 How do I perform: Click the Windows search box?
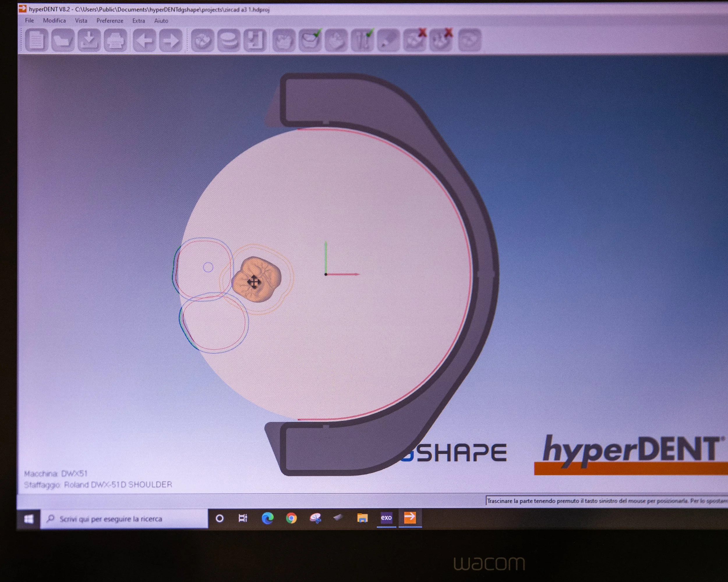(x=124, y=519)
